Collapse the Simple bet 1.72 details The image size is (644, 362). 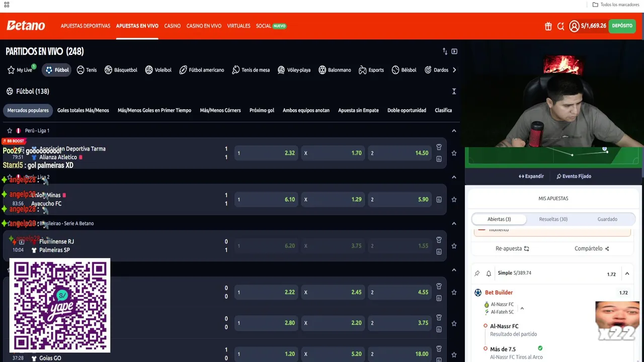point(627,274)
